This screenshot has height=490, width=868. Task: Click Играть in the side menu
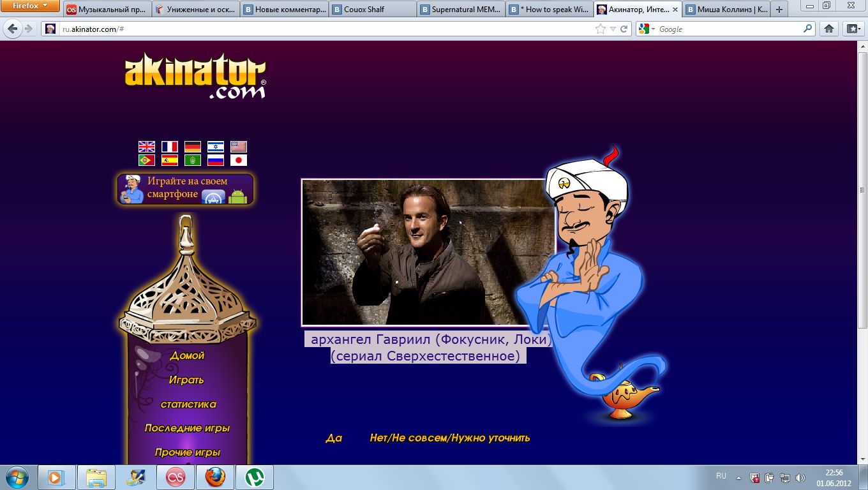pyautogui.click(x=186, y=380)
